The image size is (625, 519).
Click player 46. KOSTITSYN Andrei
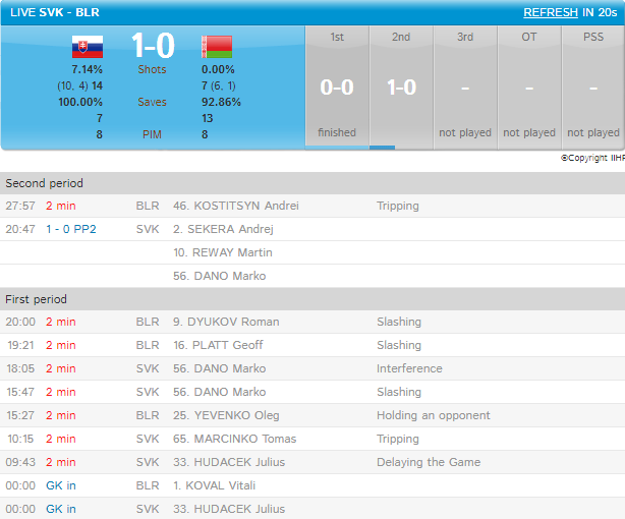(x=236, y=206)
